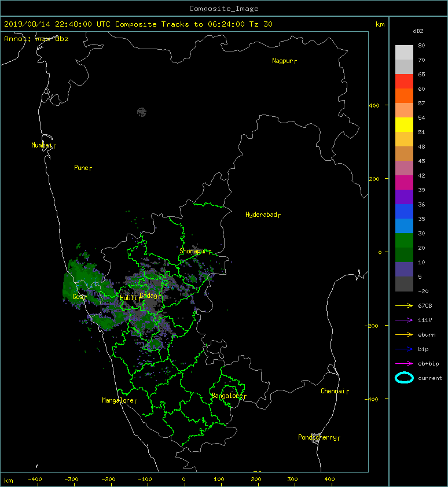Click the light gray 80 dBZ swatch
Viewport: 448px width, 487px height.
[x=404, y=53]
